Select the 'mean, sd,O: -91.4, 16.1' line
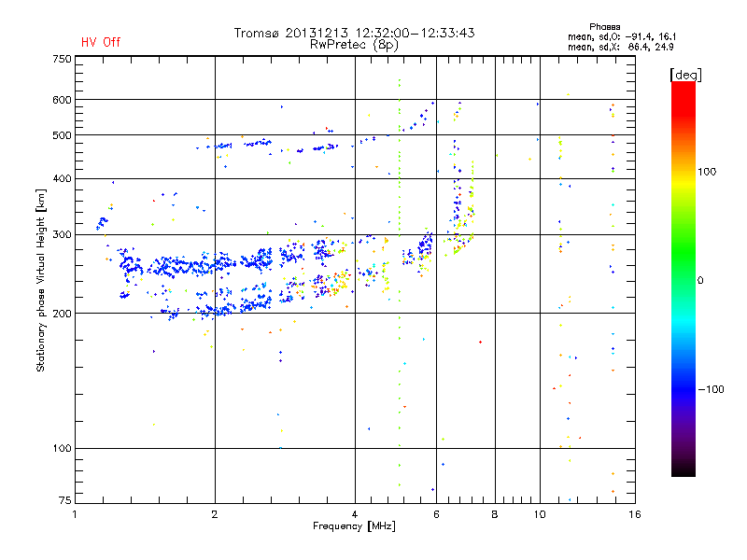Viewport: 747px width, 560px height. [622, 36]
